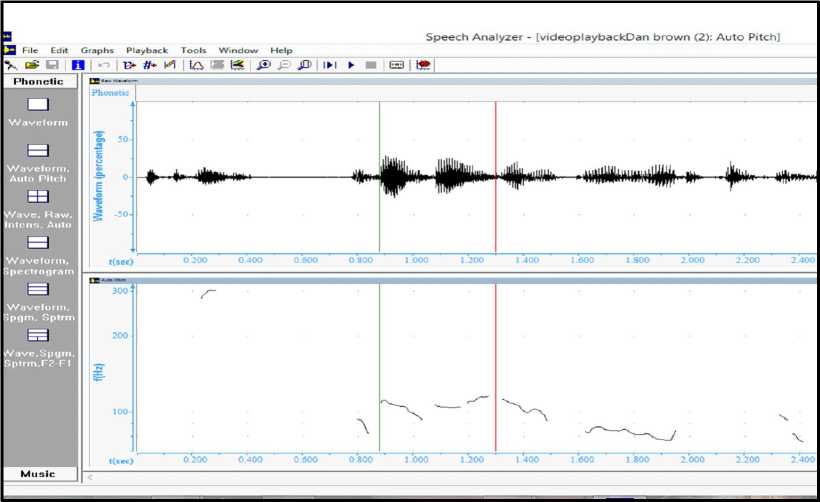This screenshot has width=820, height=502.
Task: Select Wave, Spgm, Sptrm, F2-F1 layout
Action: click(x=37, y=335)
